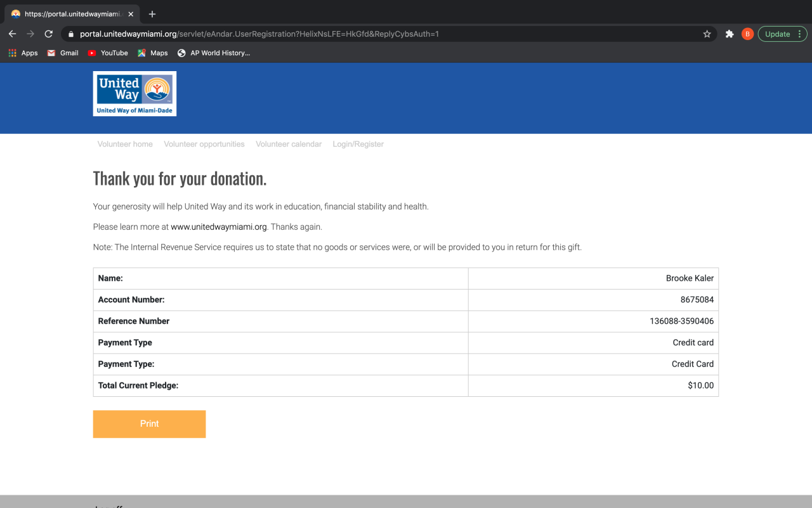The height and width of the screenshot is (508, 812).
Task: Open Volunteer opportunities menu item
Action: click(204, 144)
